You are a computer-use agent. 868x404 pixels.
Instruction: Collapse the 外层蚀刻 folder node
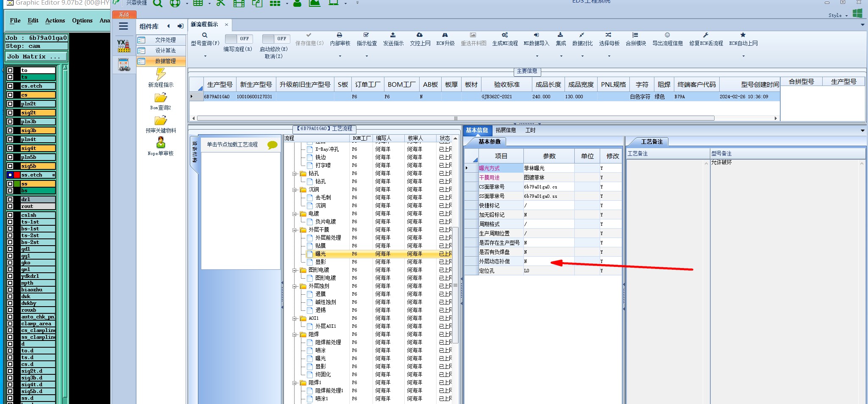pos(294,286)
